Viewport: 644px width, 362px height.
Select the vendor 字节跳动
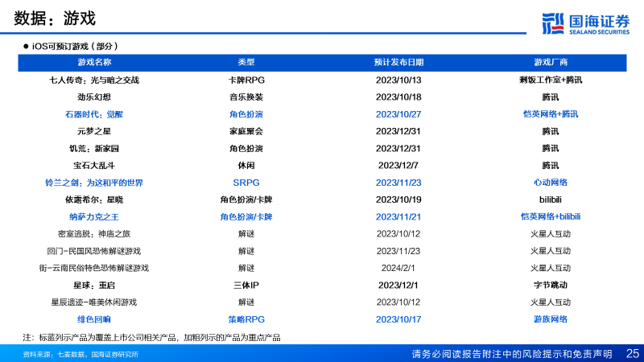551,286
